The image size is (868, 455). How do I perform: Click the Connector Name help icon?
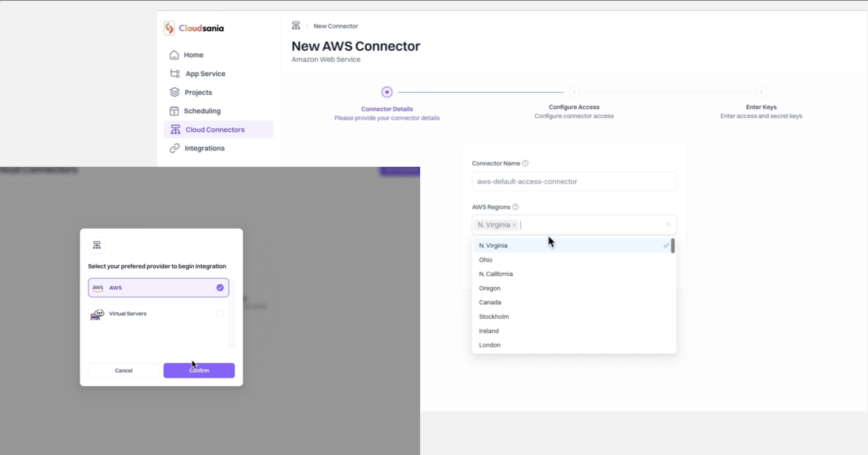coord(525,163)
